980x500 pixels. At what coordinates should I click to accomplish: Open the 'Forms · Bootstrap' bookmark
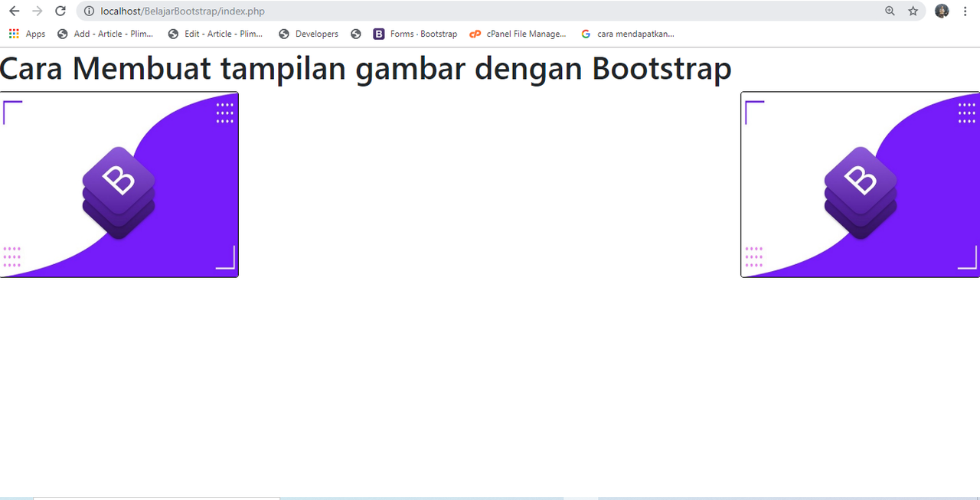pos(415,34)
